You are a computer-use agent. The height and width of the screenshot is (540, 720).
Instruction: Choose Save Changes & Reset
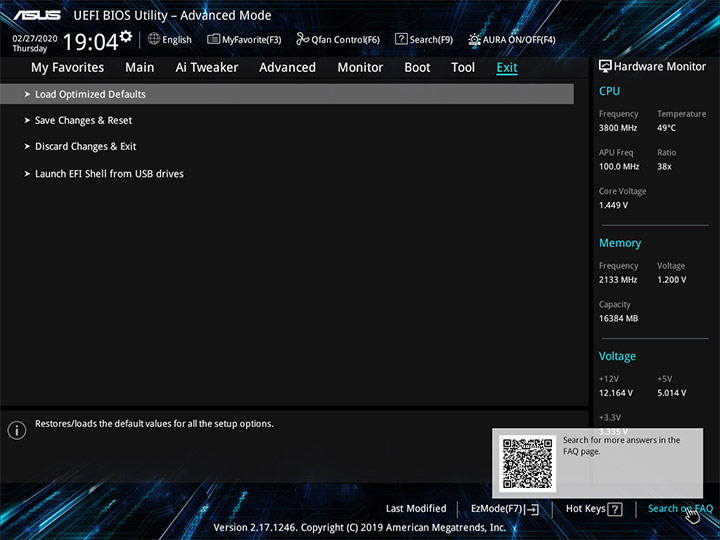(x=83, y=120)
